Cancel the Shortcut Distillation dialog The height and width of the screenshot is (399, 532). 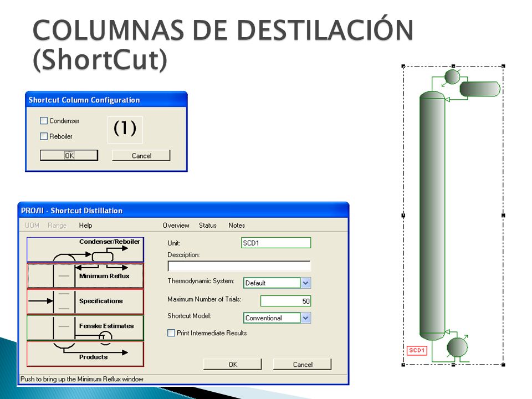point(303,365)
